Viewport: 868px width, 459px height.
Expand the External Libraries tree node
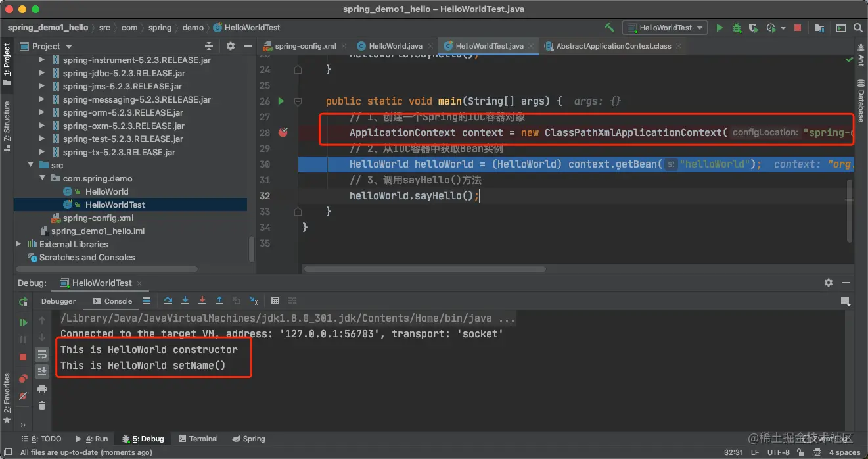pos(18,244)
